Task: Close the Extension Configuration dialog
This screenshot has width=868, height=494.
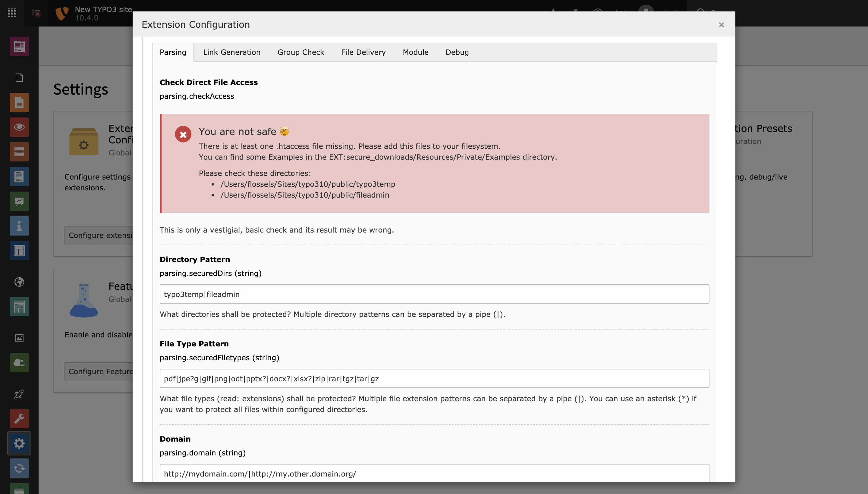Action: coord(721,25)
